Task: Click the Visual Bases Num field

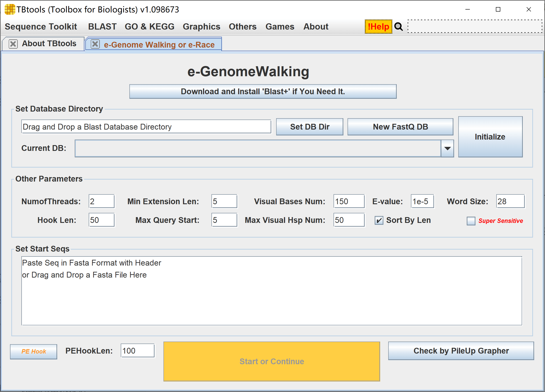Action: coord(349,201)
